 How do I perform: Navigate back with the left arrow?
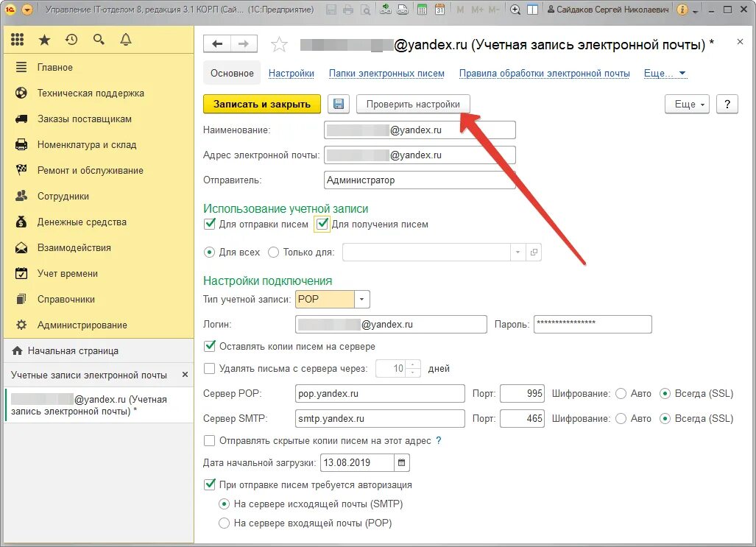coord(217,44)
